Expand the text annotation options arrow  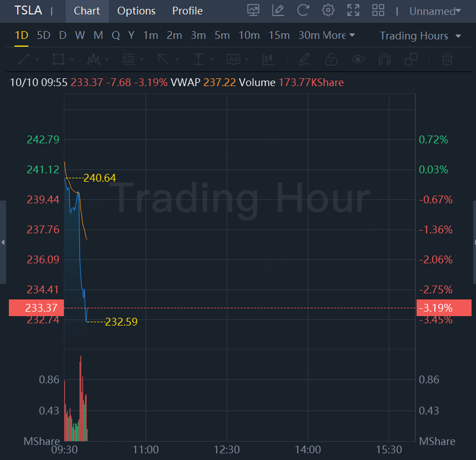click(247, 59)
